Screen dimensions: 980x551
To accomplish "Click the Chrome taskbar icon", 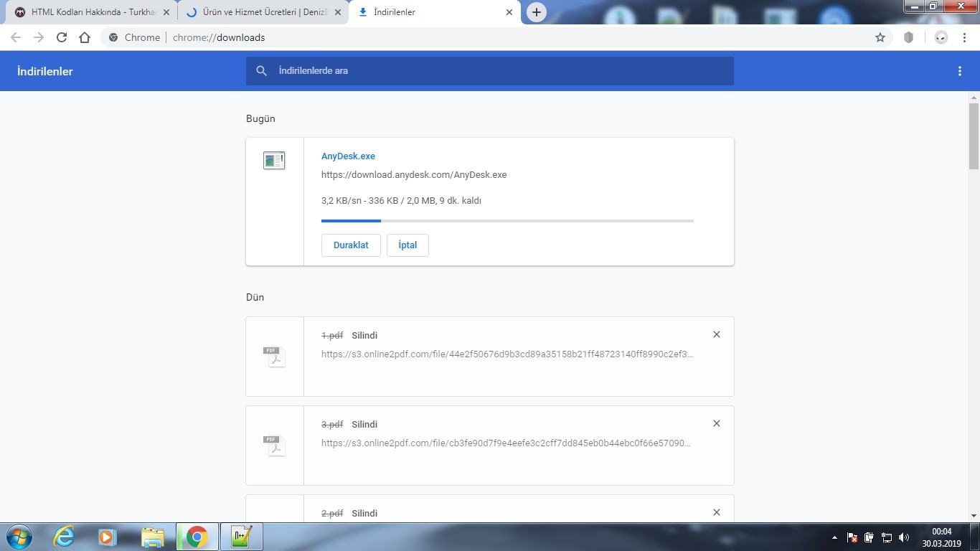I will (197, 537).
